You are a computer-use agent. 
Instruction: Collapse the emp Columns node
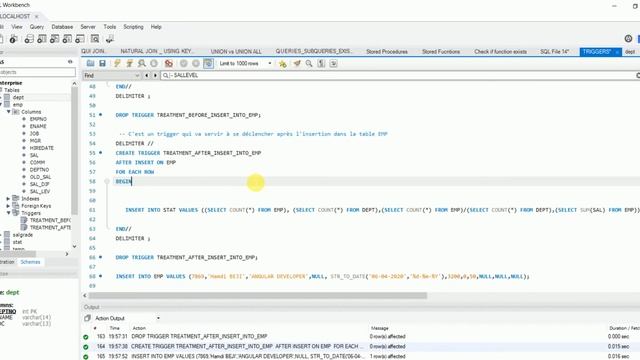coord(9,111)
